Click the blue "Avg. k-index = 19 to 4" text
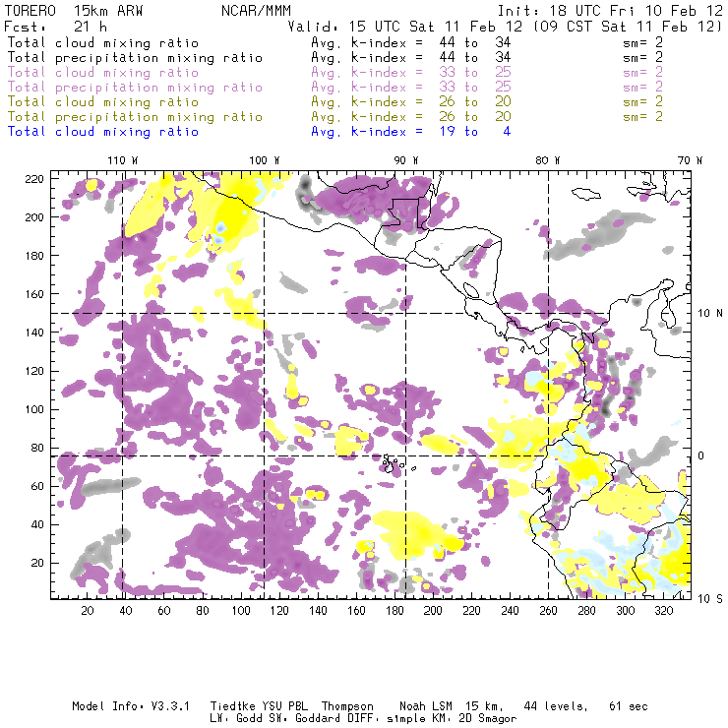This screenshot has width=728, height=728. pyautogui.click(x=411, y=132)
